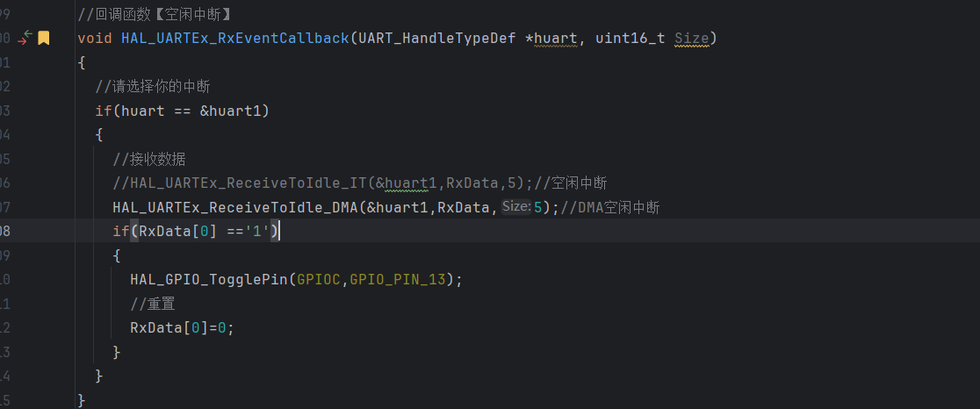
Task: Click the //回调函数【空闲中断】 comment
Action: click(155, 14)
